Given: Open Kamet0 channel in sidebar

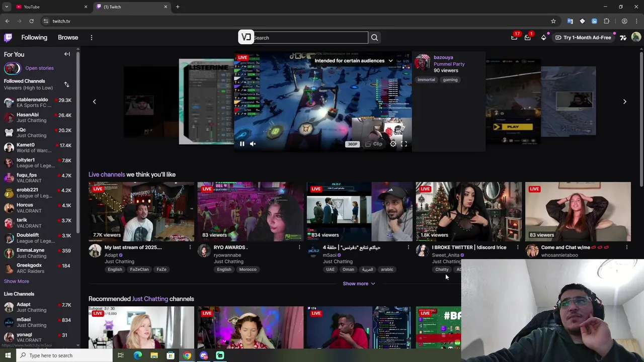Looking at the screenshot, I should click(x=39, y=148).
